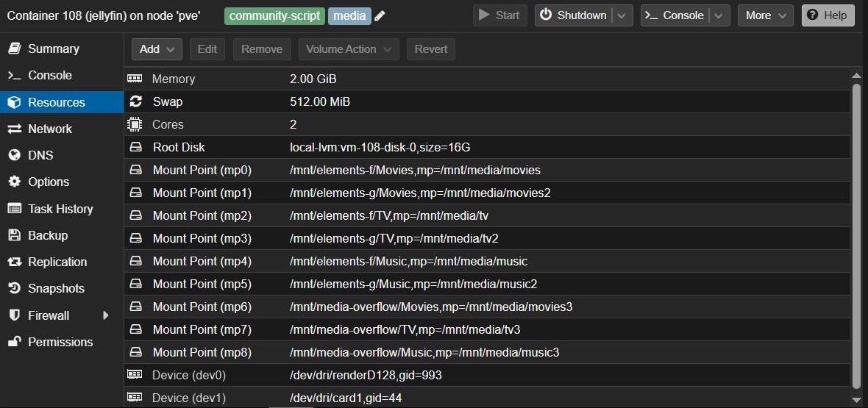Click the drive icon for Mount Point (mp7)
The height and width of the screenshot is (408, 868).
135,329
